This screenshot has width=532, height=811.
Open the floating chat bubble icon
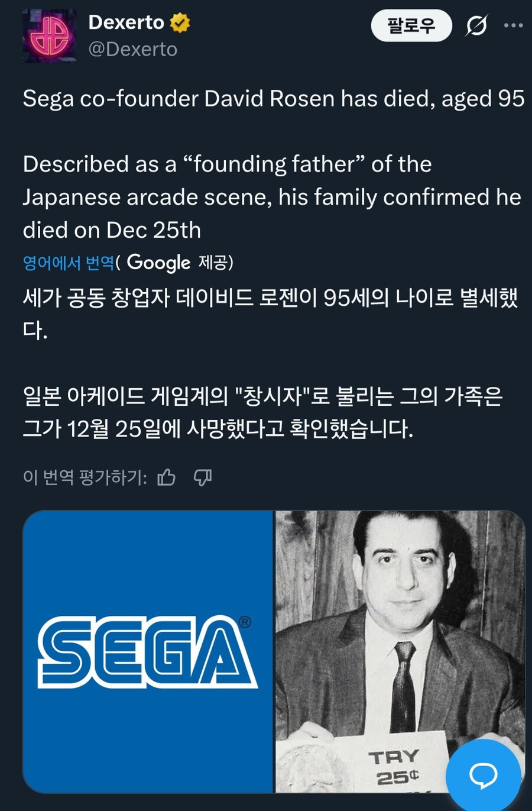(485, 773)
